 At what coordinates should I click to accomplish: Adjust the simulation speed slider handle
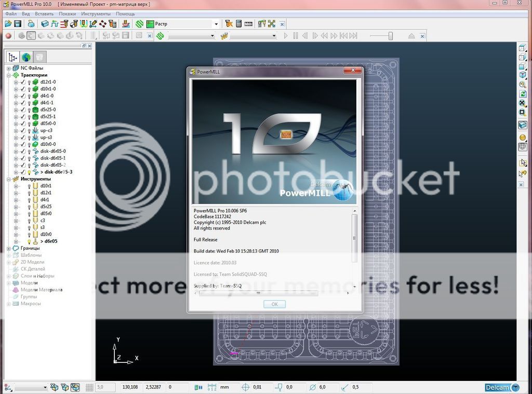tap(390, 36)
